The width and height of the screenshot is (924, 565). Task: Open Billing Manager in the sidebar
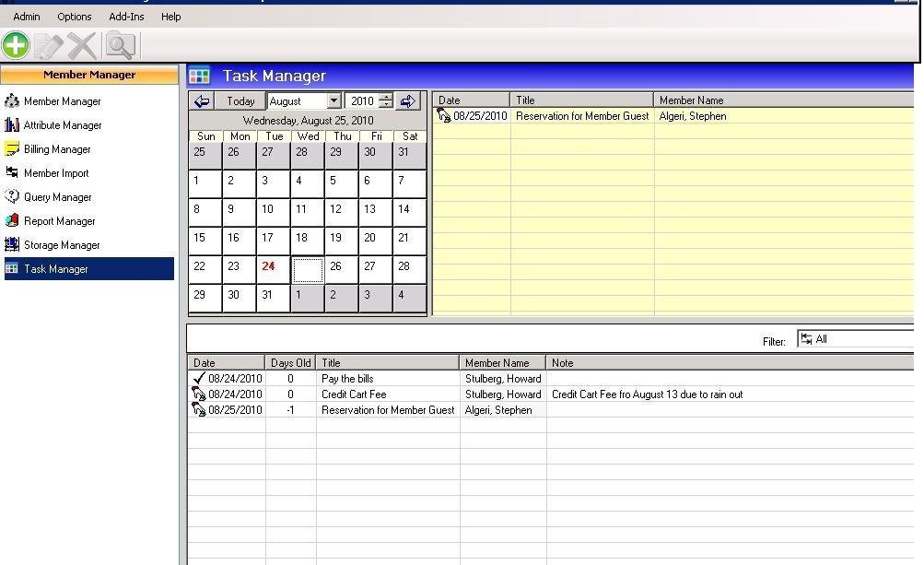pos(56,149)
